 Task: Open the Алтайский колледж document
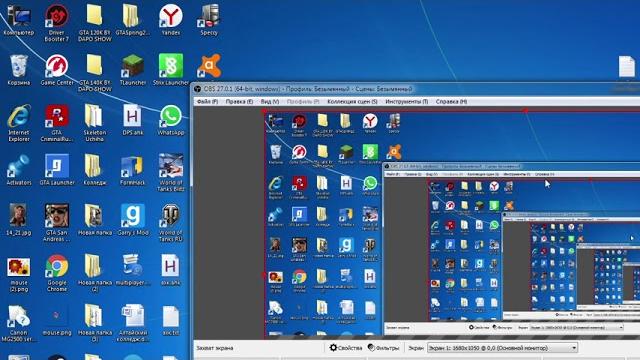click(132, 323)
